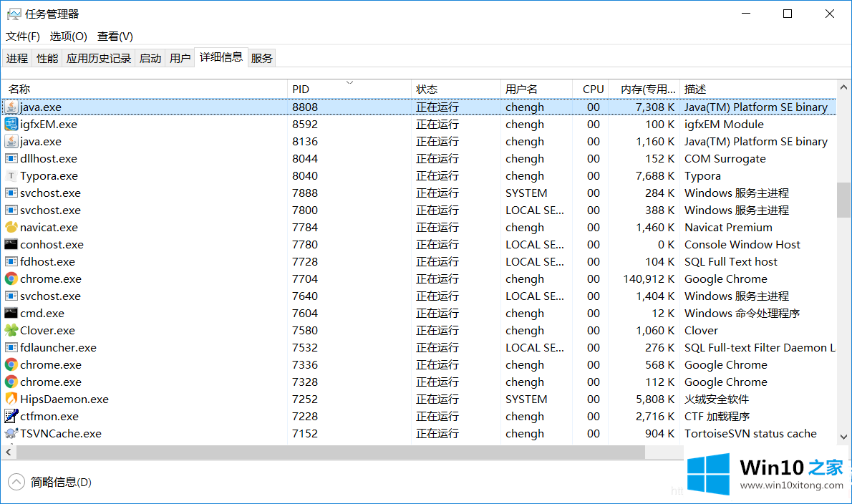The width and height of the screenshot is (852, 504).
Task: Click the horizontal scrollbar left arrow
Action: pos(8,452)
